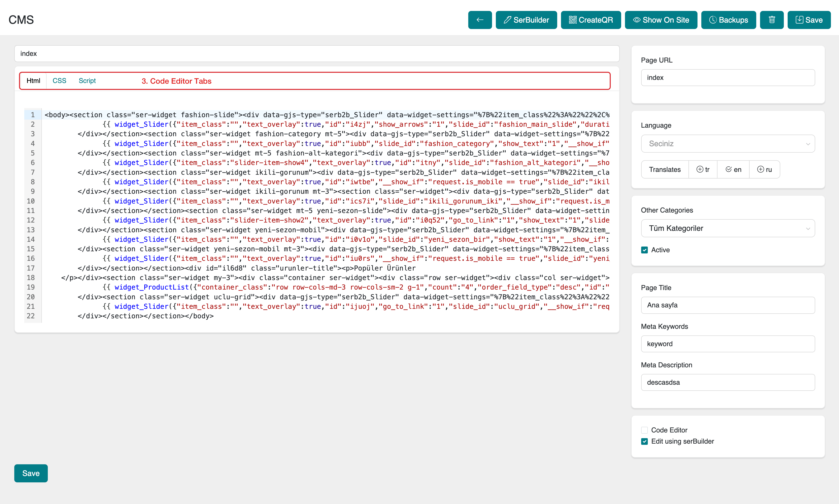Switch to the CSS tab
Image resolution: width=839 pixels, height=504 pixels.
pos(59,81)
